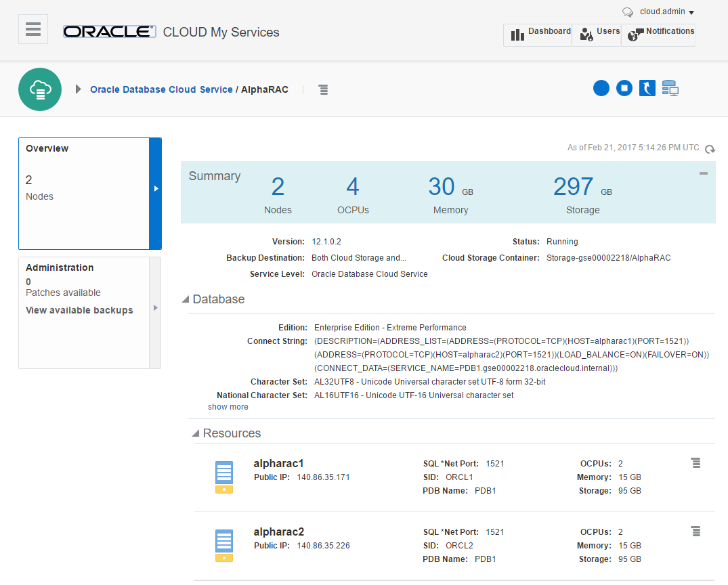Collapse the Resources section
The height and width of the screenshot is (585, 728).
click(x=196, y=433)
